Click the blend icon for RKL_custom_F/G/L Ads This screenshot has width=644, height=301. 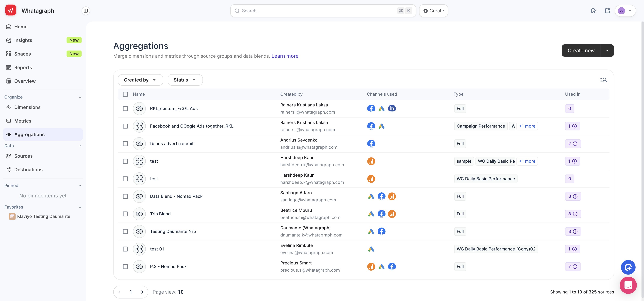click(x=139, y=108)
